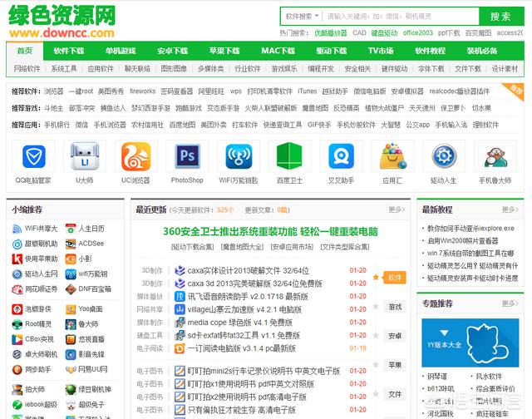Click the 手机银行 recommended app link
This screenshot has width=532, height=419.
[x=57, y=125]
